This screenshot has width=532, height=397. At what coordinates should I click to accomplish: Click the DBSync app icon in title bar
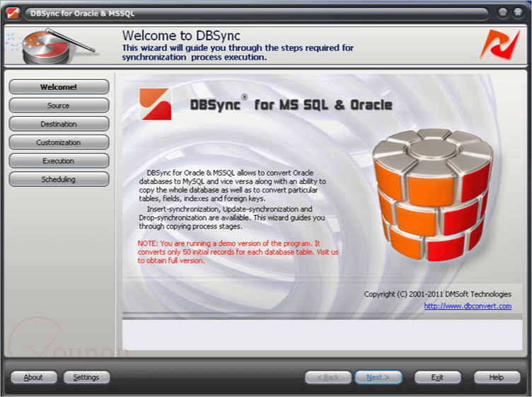pyautogui.click(x=13, y=13)
